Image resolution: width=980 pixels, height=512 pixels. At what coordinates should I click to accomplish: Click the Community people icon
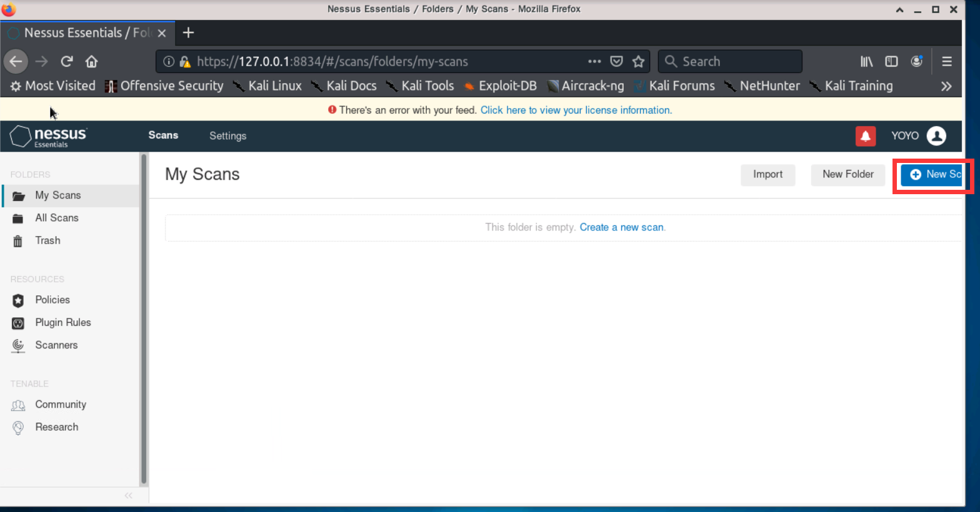[x=18, y=405]
